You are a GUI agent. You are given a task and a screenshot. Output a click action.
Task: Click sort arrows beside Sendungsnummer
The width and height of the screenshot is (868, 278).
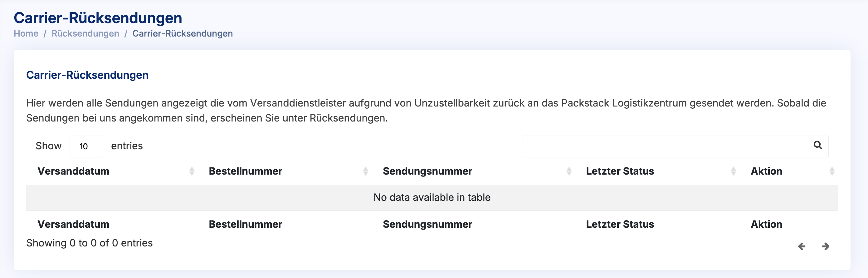click(569, 171)
